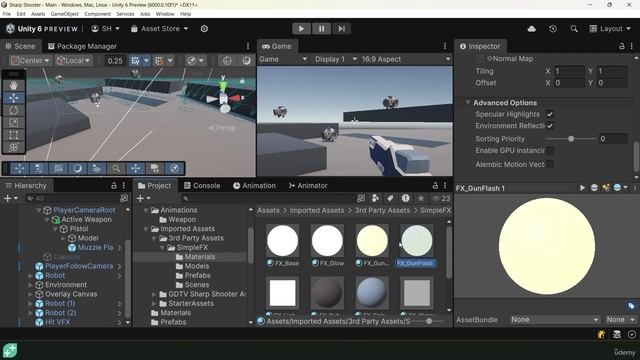
Task: Switch to Animation tab
Action: point(254,185)
